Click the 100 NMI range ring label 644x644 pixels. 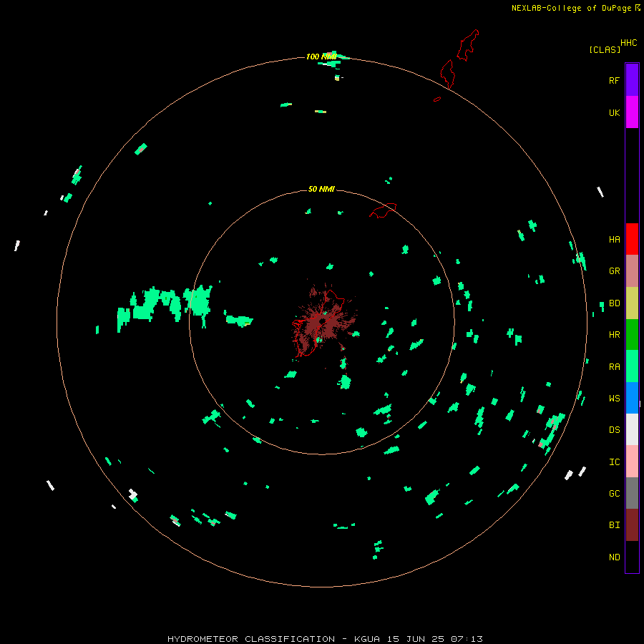coord(321,57)
